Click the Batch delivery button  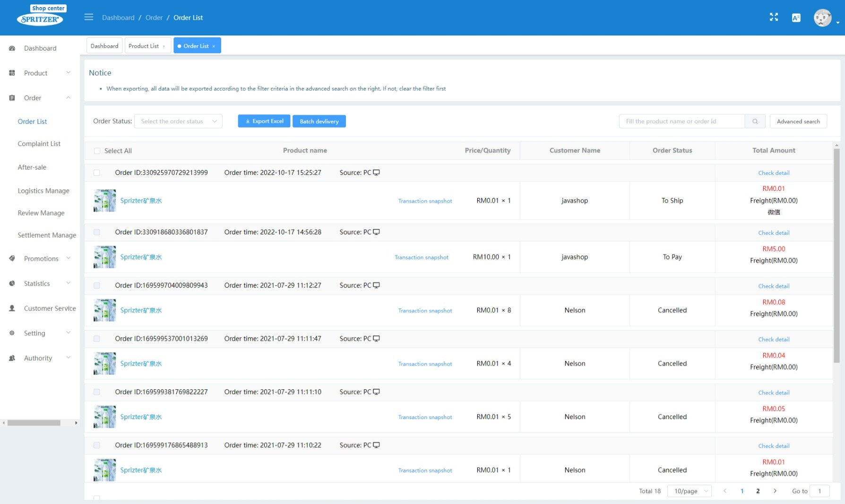click(x=319, y=121)
